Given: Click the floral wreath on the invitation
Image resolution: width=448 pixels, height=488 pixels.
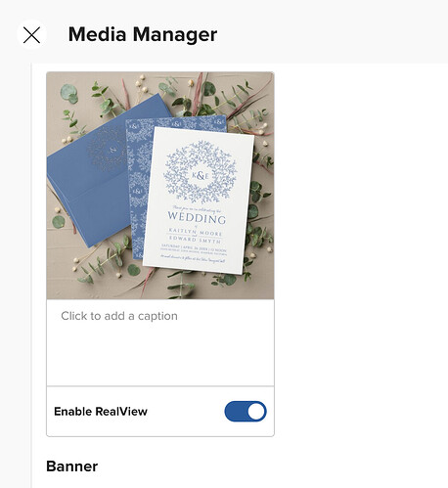Looking at the screenshot, I should click(x=200, y=172).
